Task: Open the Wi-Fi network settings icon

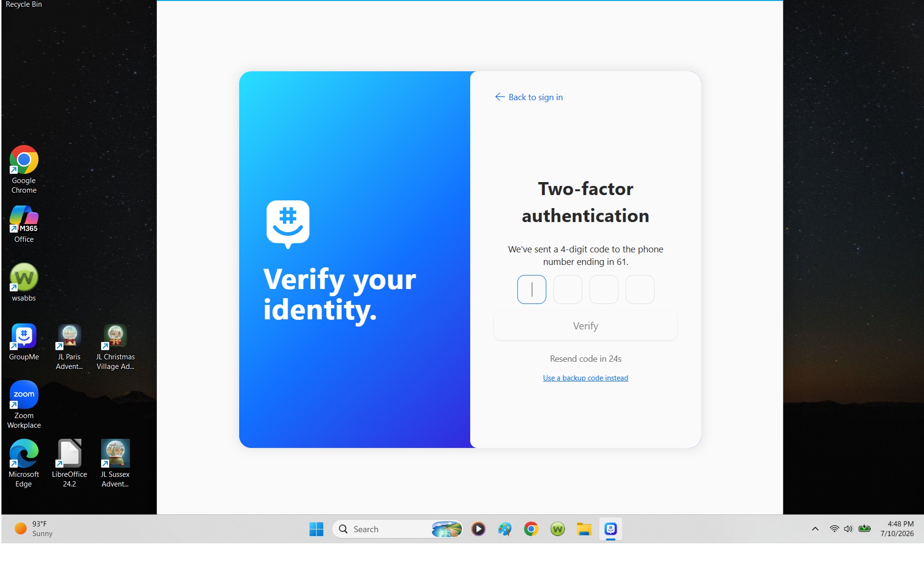Action: pos(834,529)
